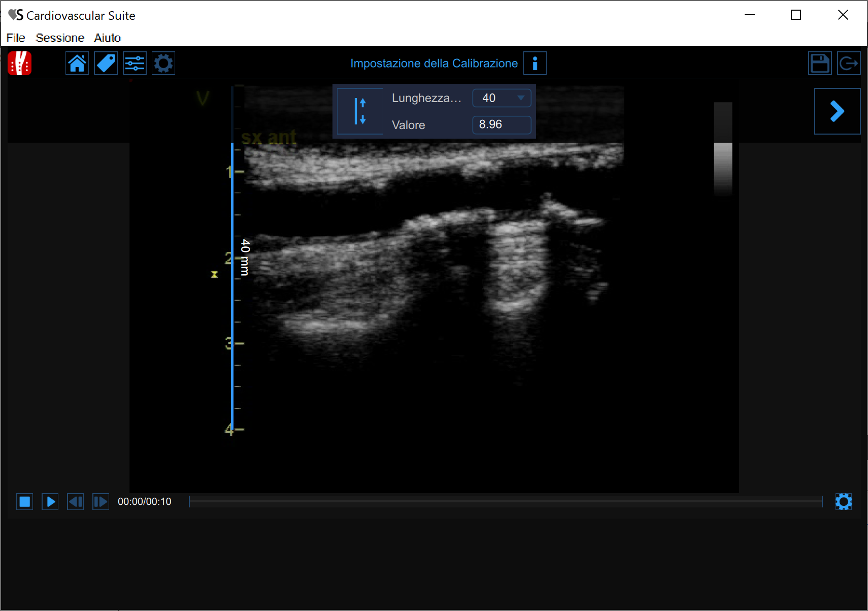Open the File menu
868x611 pixels.
point(16,38)
